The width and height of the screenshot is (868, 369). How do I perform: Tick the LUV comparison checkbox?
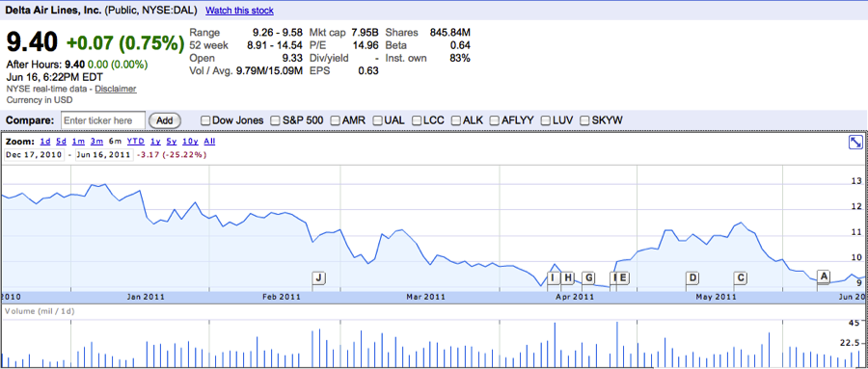tap(546, 120)
